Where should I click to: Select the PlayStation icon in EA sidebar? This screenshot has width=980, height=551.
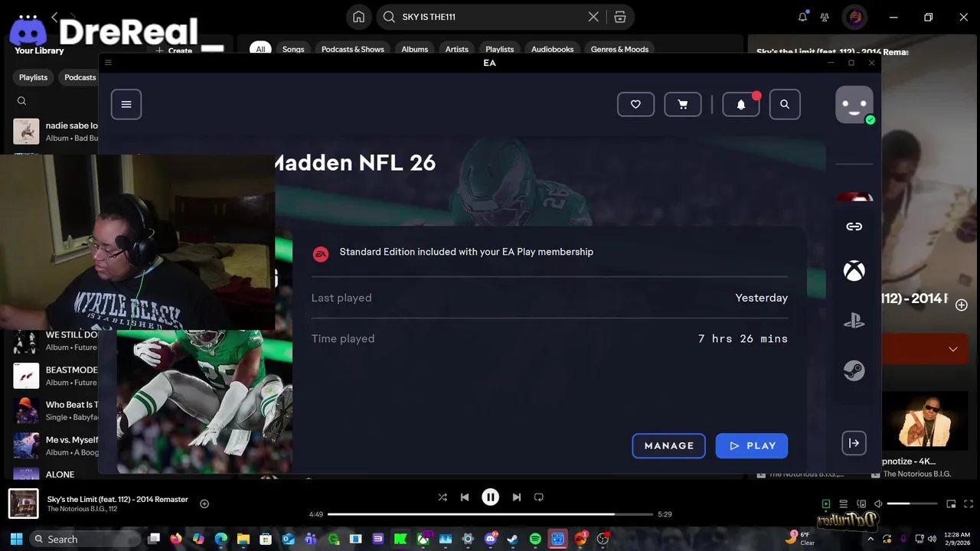pos(854,321)
